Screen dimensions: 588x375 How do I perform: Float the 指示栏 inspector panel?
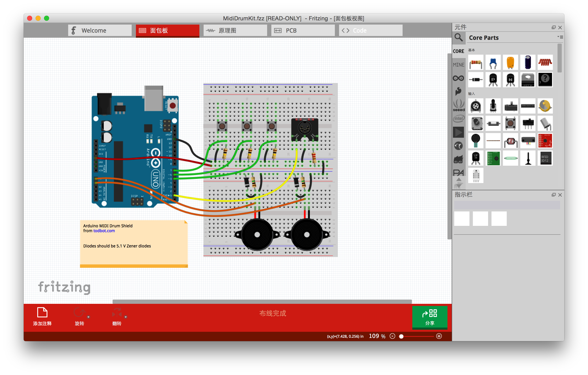553,195
